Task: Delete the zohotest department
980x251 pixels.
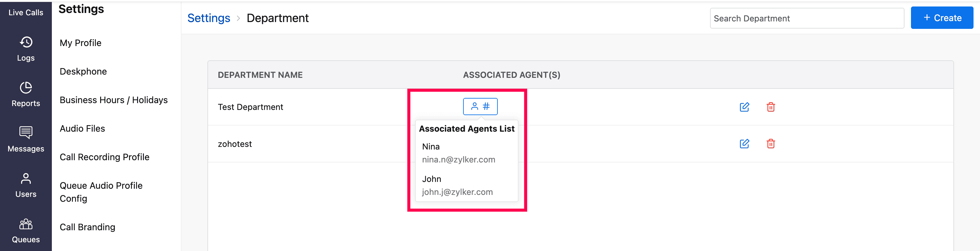Action: tap(770, 144)
